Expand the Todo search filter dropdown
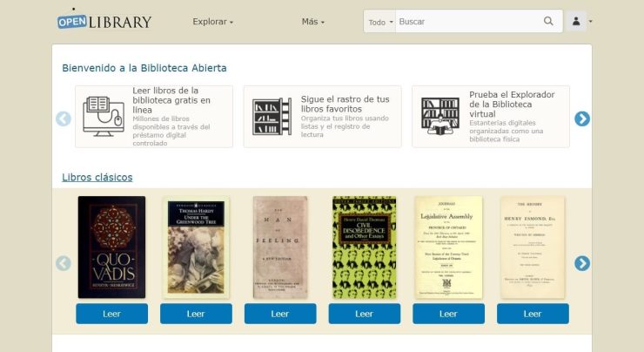Image resolution: width=644 pixels, height=352 pixels. click(x=380, y=22)
